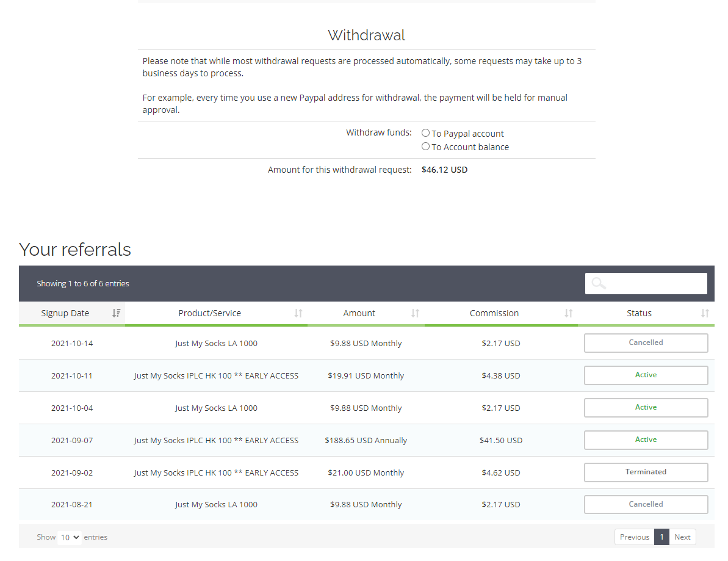Click Active status for 2021-09-07 referral
The height and width of the screenshot is (561, 728).
tap(646, 440)
